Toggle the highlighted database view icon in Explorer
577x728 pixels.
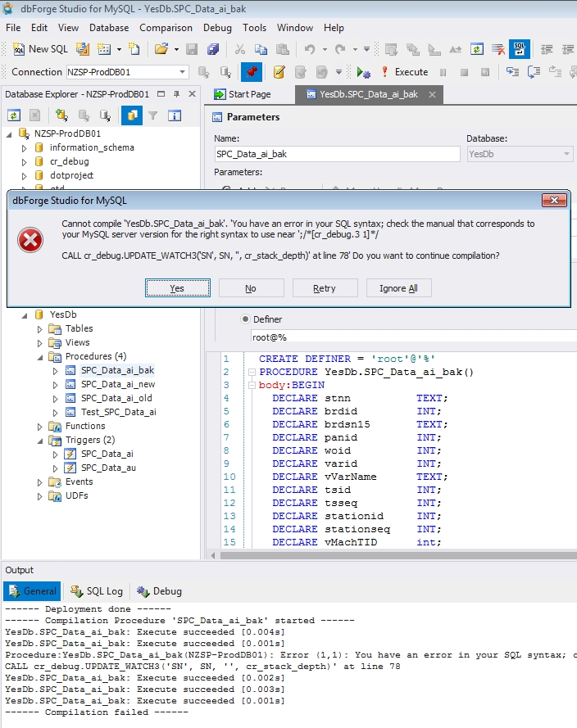click(x=132, y=115)
